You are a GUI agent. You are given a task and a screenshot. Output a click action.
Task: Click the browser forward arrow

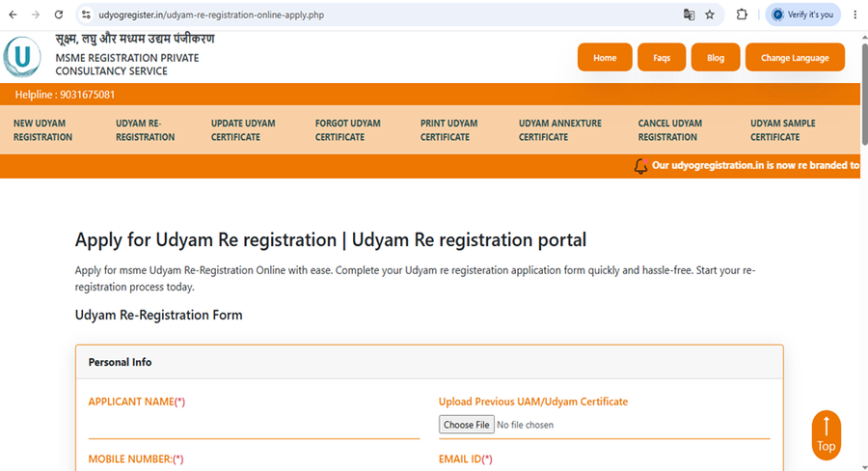36,15
